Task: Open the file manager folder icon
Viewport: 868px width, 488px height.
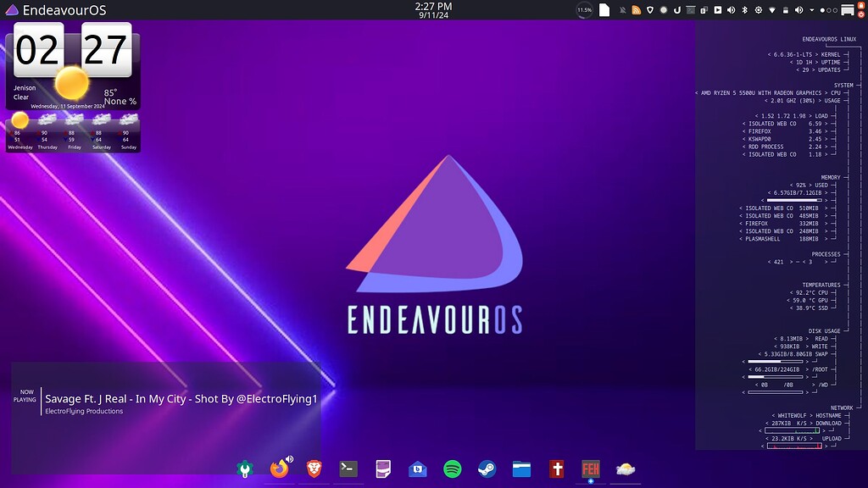Action: point(521,469)
